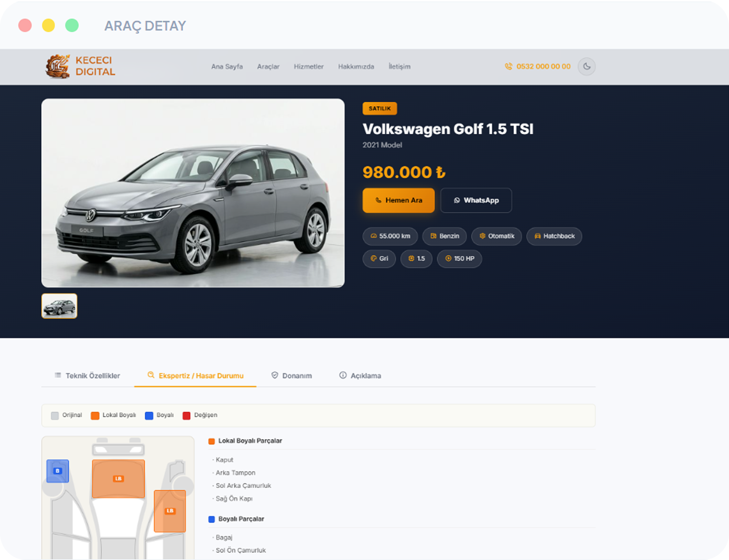Click the Kececi Digital logo
The image size is (729, 560).
[x=80, y=66]
